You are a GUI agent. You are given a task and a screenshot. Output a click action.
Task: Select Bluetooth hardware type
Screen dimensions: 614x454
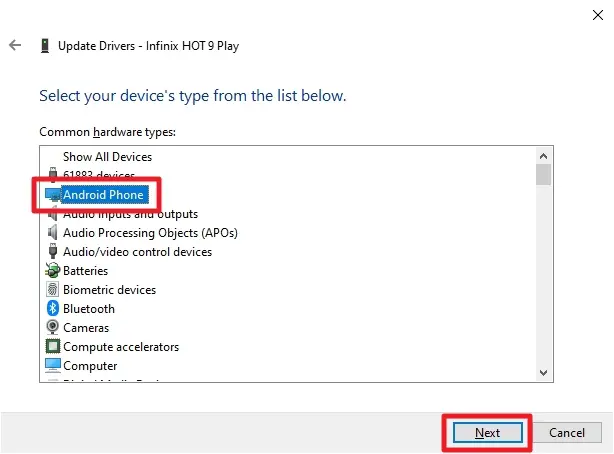pos(89,309)
